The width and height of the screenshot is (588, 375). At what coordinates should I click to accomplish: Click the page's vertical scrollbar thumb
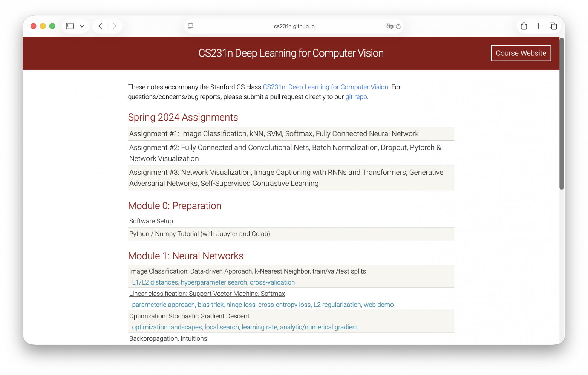(562, 113)
